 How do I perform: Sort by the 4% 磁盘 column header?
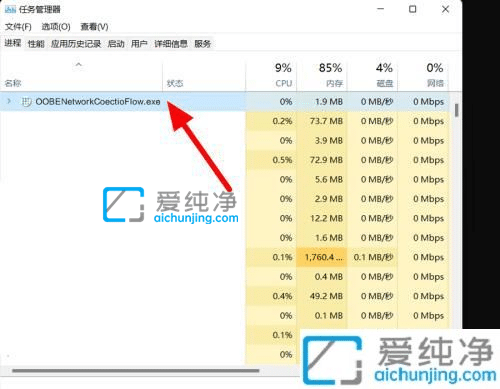pyautogui.click(x=373, y=75)
